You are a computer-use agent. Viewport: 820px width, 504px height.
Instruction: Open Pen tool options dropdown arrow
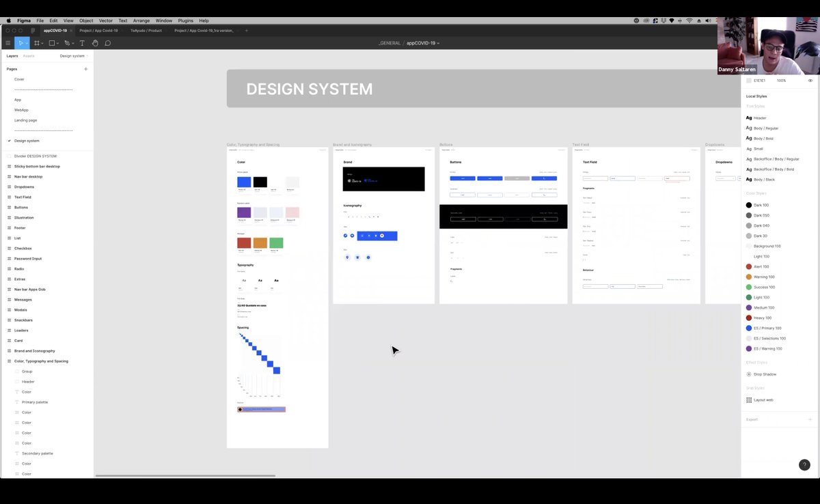(73, 44)
